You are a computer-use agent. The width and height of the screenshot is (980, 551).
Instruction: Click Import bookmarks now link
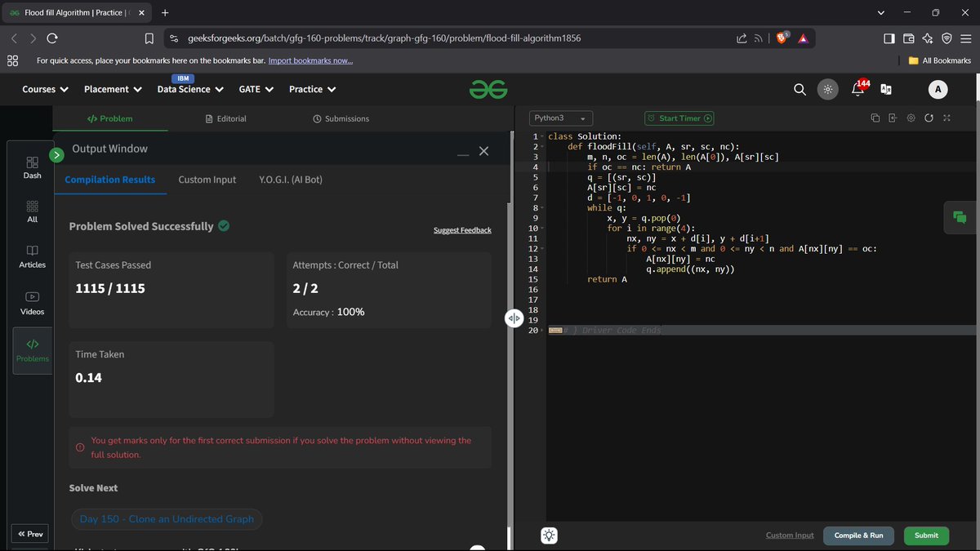click(x=311, y=60)
